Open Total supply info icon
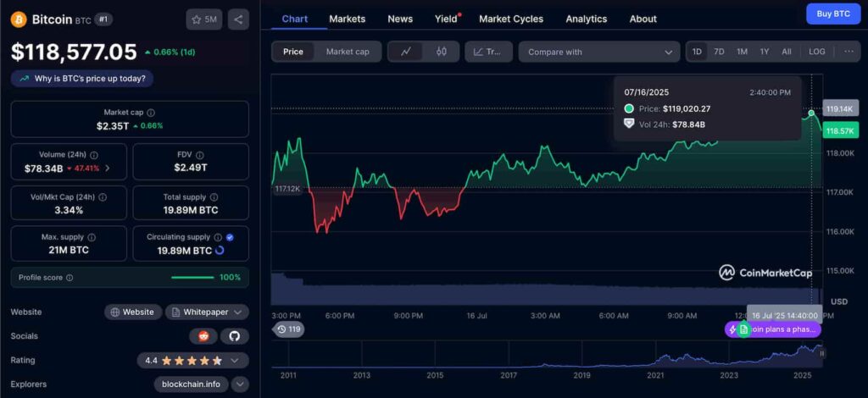This screenshot has height=398, width=868. [x=214, y=196]
